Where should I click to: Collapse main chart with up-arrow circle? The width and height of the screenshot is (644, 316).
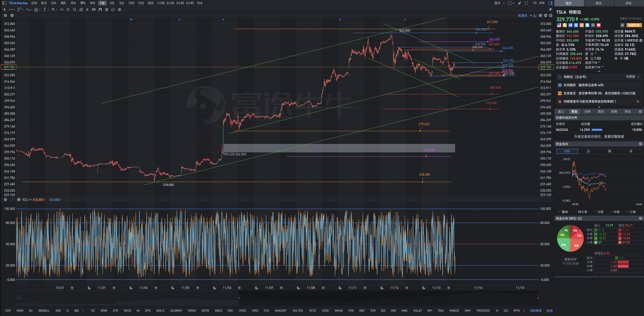12,15
